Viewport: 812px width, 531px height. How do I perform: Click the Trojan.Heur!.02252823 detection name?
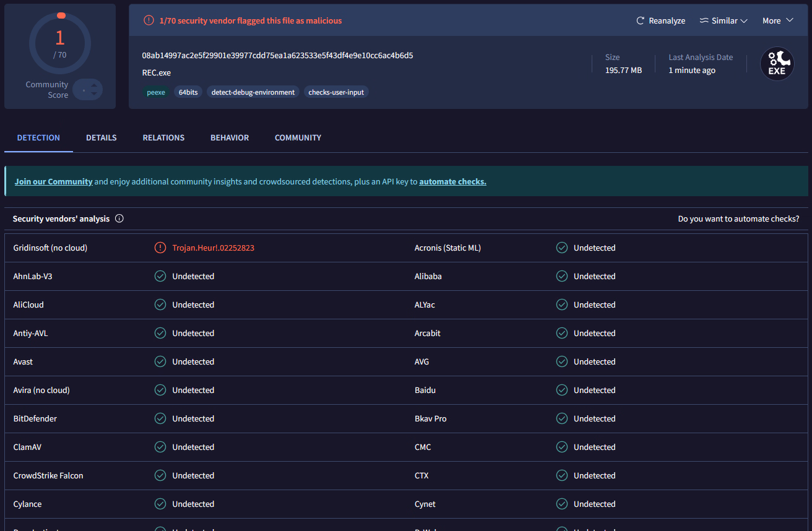click(214, 248)
